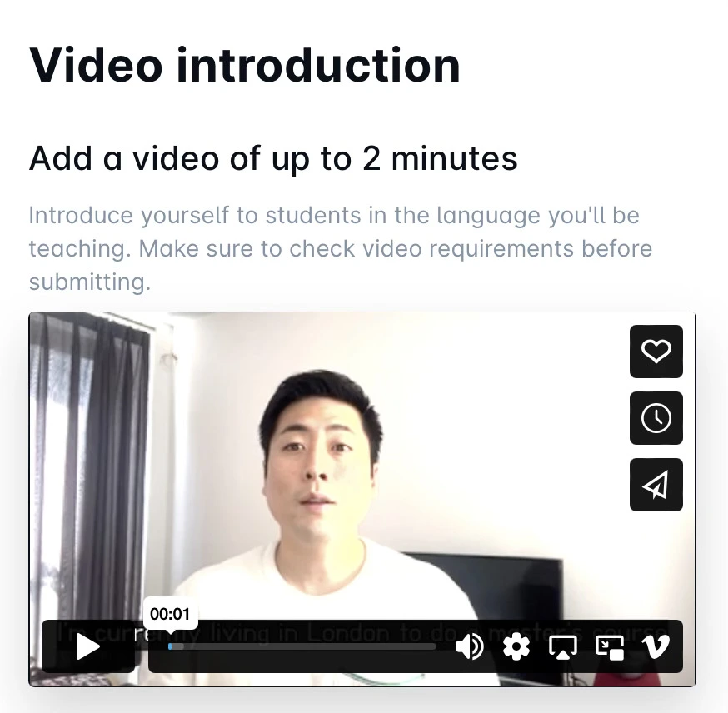Click the white wall area in the video
Viewport: 728px width, 713px height.
click(487, 418)
